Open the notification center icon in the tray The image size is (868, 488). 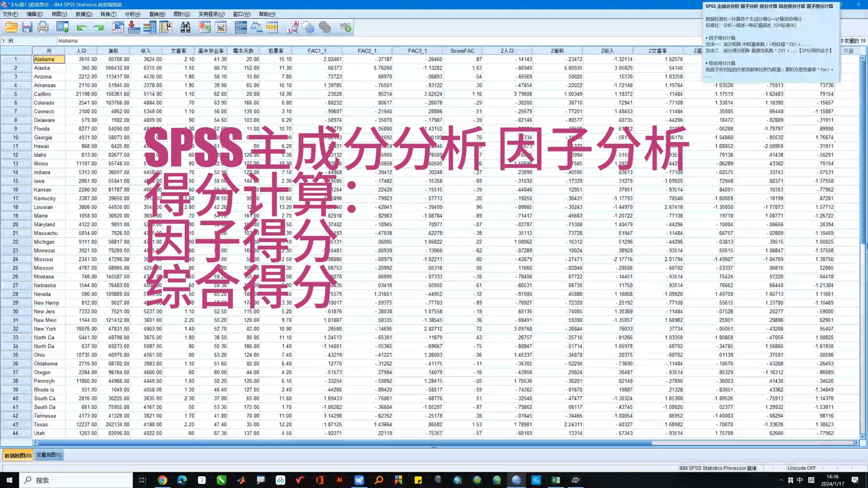(x=855, y=480)
